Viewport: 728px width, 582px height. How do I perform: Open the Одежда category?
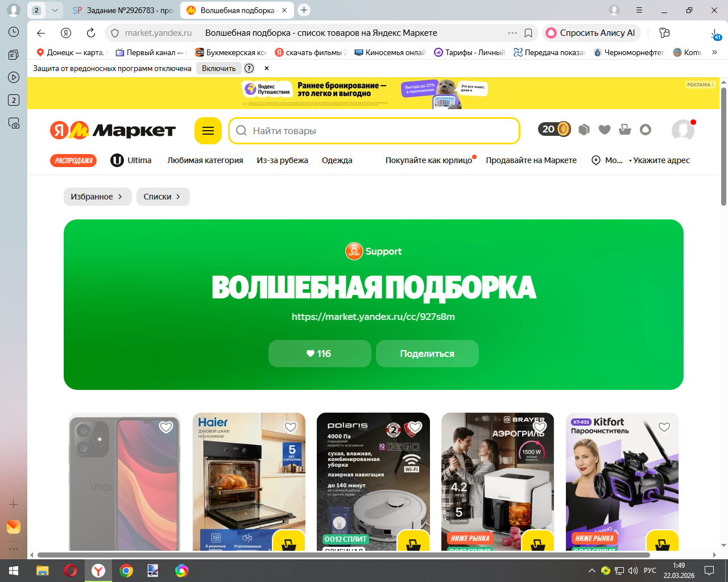pos(337,160)
